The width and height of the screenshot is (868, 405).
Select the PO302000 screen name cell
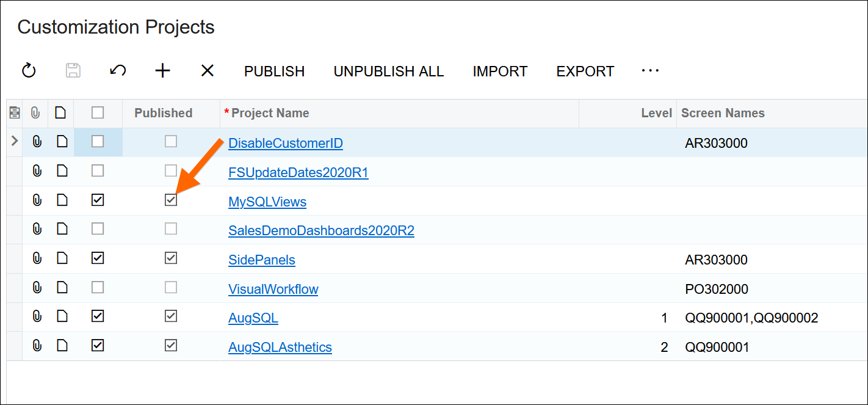[717, 289]
